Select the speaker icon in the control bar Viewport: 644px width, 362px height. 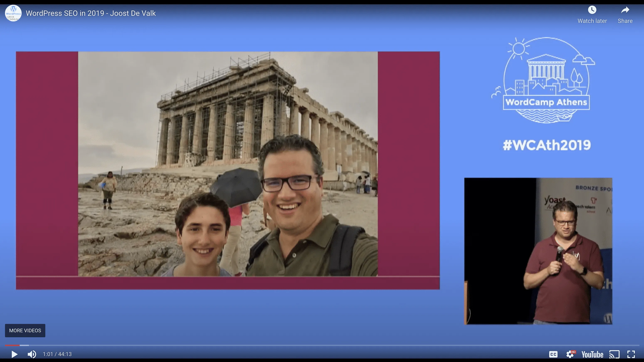coord(32,354)
